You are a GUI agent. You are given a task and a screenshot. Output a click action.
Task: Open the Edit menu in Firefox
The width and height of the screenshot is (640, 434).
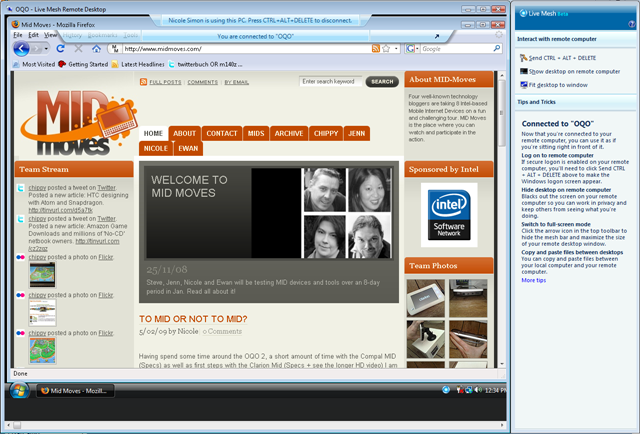pyautogui.click(x=33, y=35)
